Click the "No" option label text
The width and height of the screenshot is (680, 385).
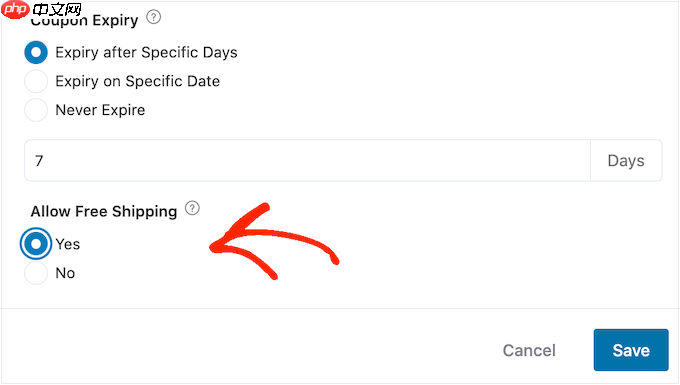(65, 273)
